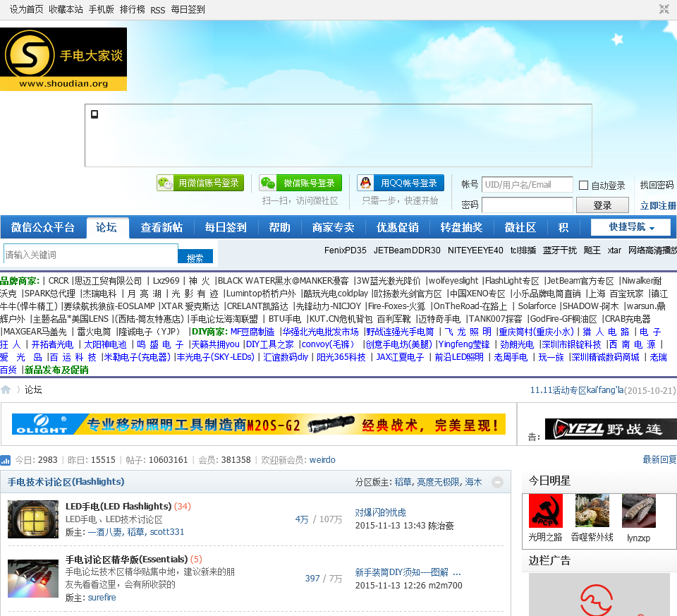
Task: Click the Olight M20S-G2 banner ad
Action: (259, 425)
